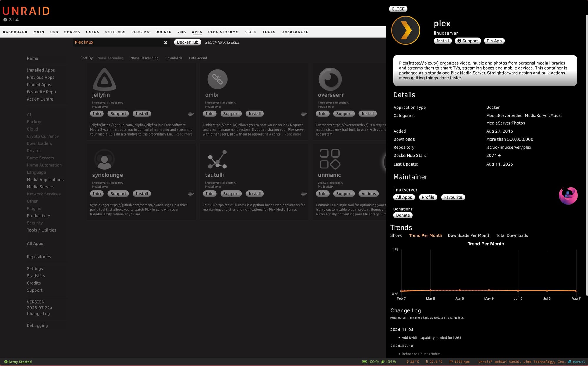Viewport: 588px width, 366px height.
Task: Click the Unraid version info icon
Action: (5, 20)
